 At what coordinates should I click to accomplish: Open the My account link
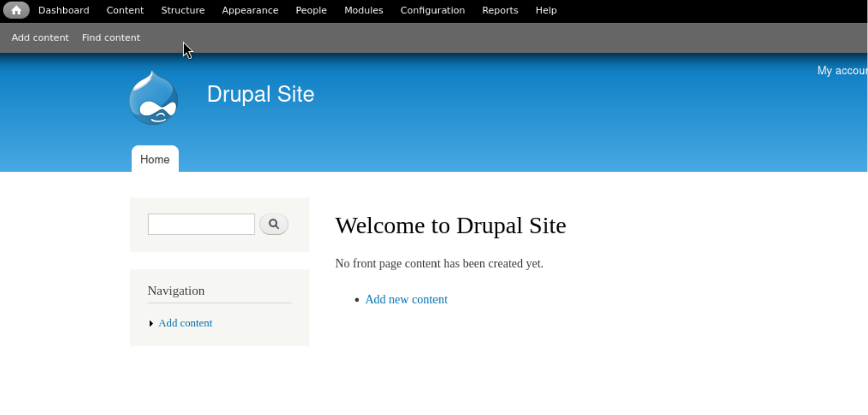tap(842, 70)
